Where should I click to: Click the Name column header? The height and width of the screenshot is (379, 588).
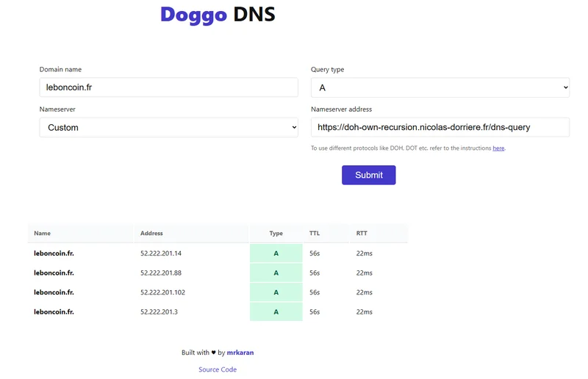(43, 234)
